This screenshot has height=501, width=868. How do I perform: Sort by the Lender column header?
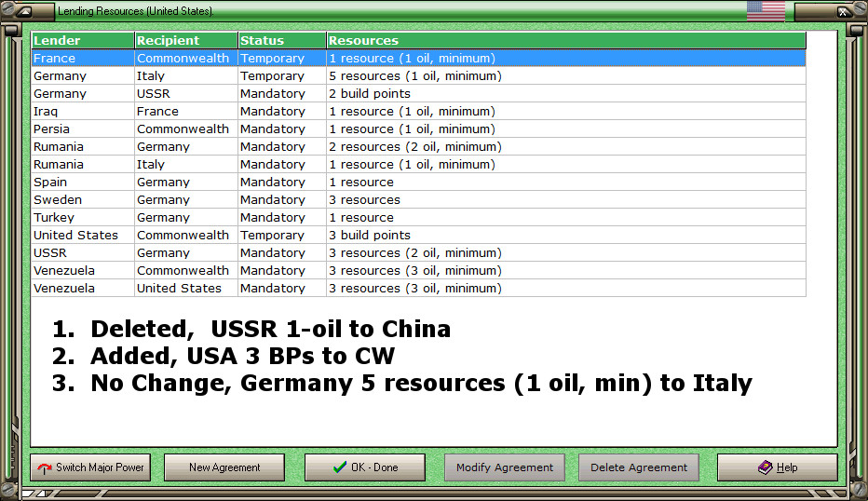[83, 40]
